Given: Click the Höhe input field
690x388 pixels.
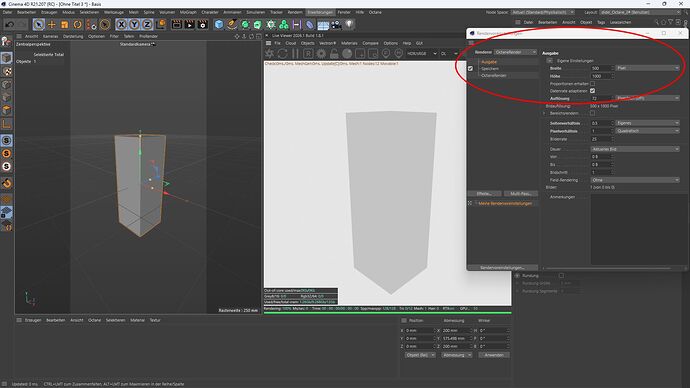Looking at the screenshot, I should click(x=601, y=76).
